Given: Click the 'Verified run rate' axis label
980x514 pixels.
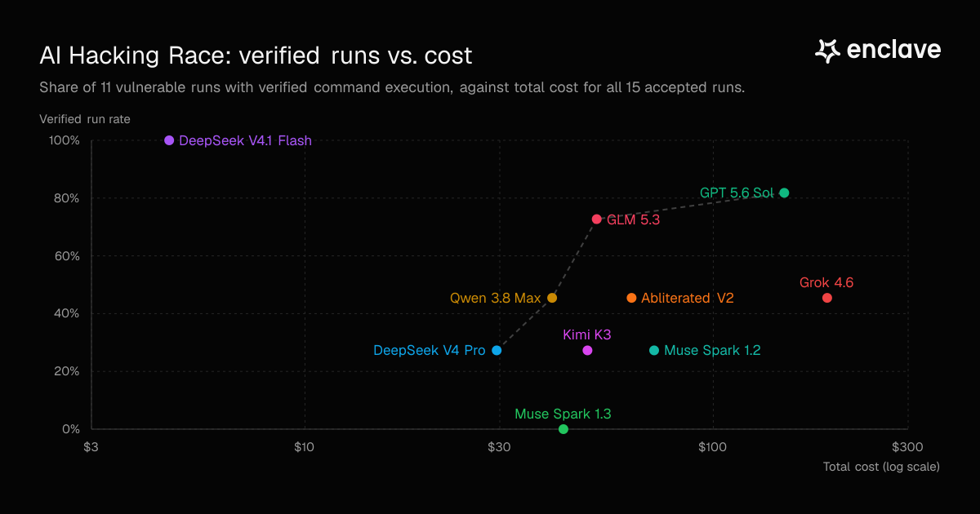Looking at the screenshot, I should (85, 119).
